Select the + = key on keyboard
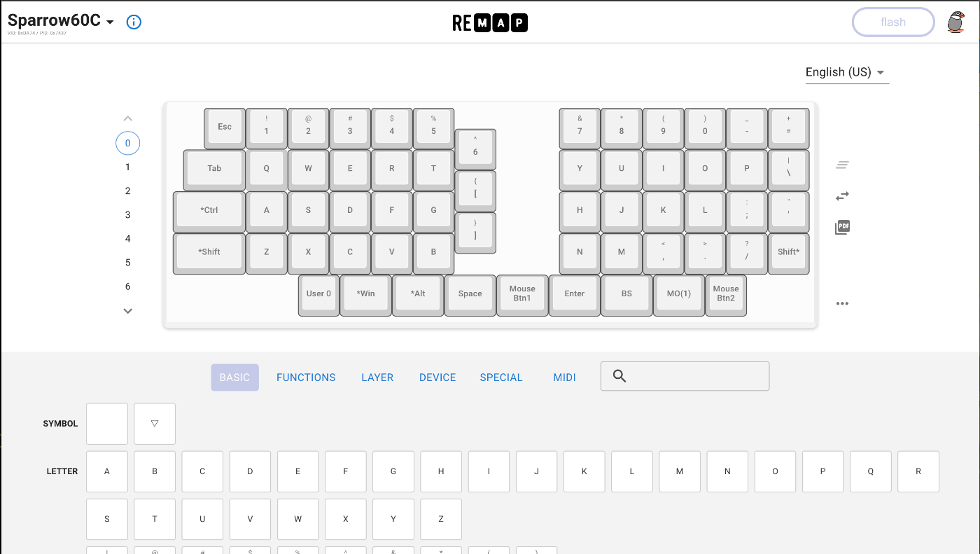This screenshot has height=554, width=980. tap(789, 128)
